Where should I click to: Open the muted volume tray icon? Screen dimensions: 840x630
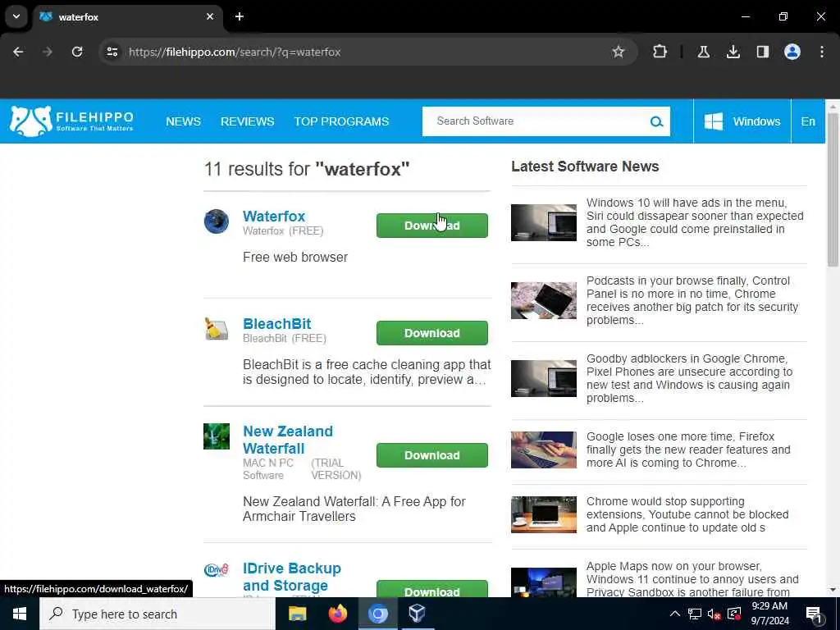(x=714, y=614)
